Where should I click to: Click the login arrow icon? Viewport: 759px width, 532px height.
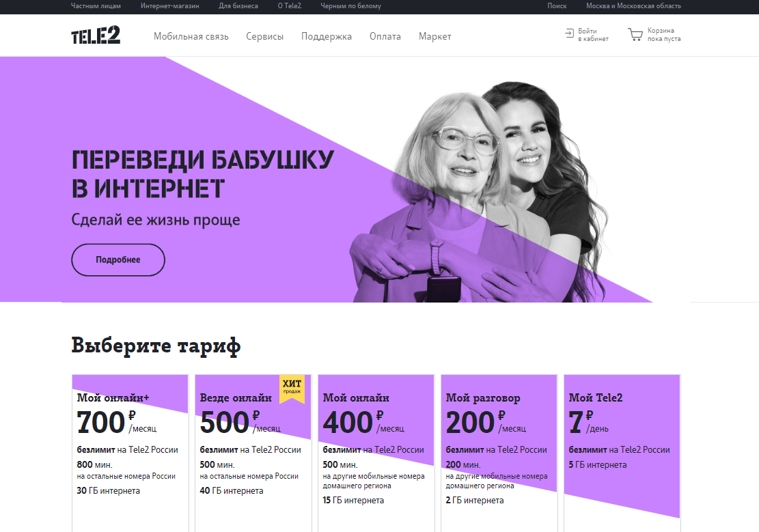click(569, 33)
